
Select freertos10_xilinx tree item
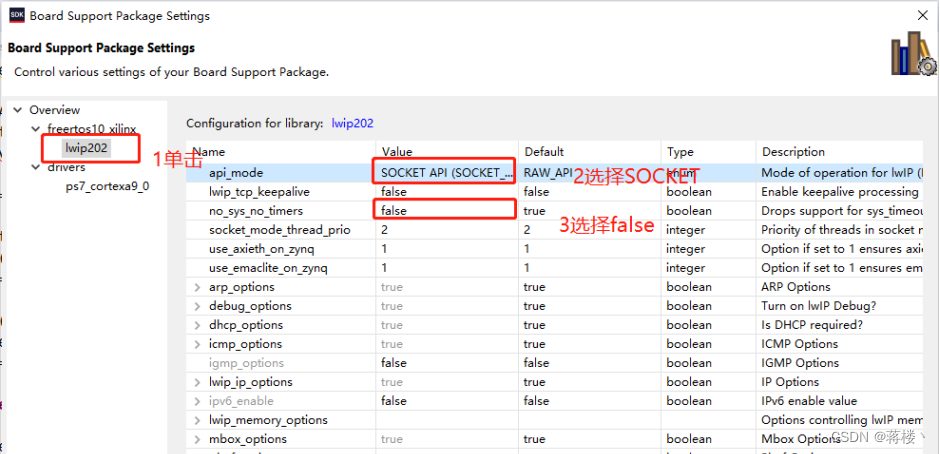[x=92, y=129]
